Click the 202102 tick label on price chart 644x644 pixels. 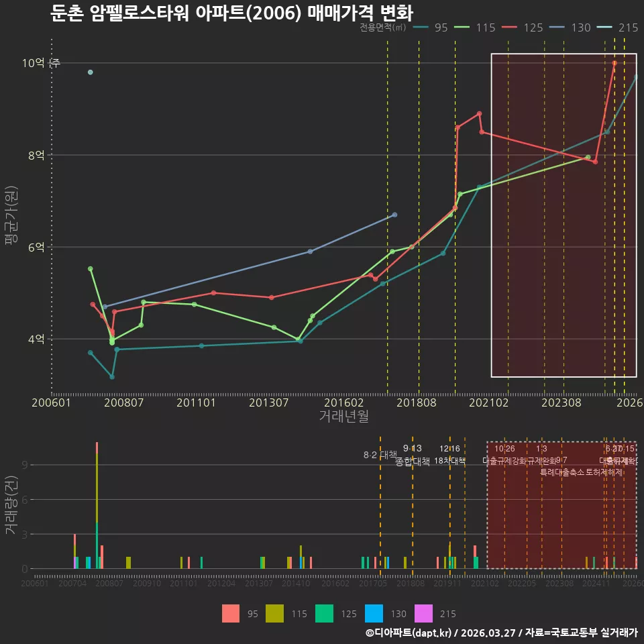click(489, 402)
